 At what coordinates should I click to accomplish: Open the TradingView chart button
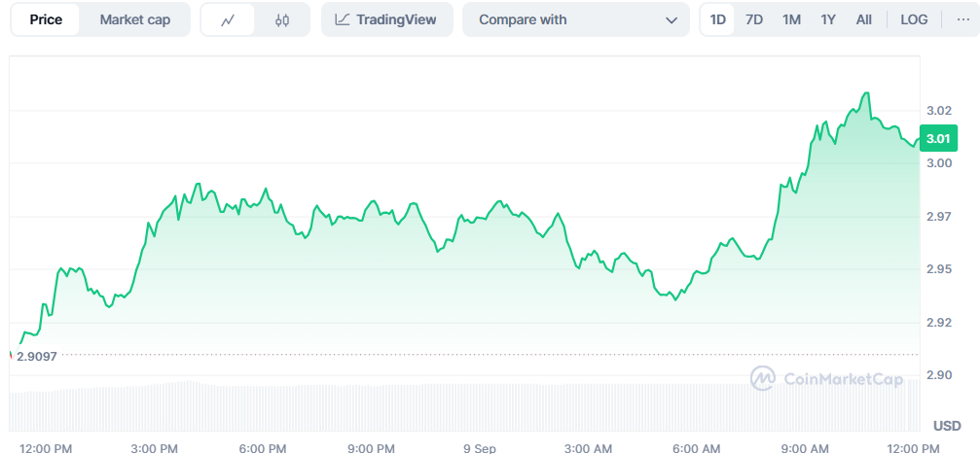pos(387,19)
